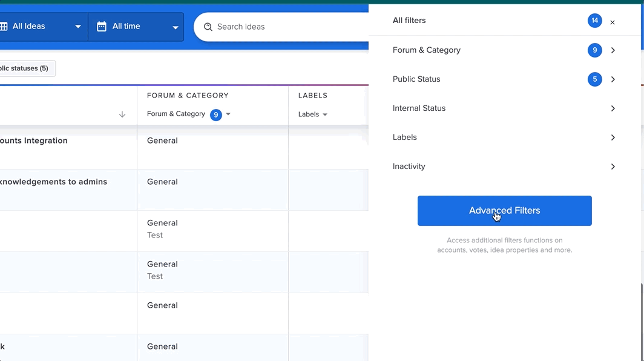Expand the Labels filter section
The image size is (644, 361).
pos(613,137)
